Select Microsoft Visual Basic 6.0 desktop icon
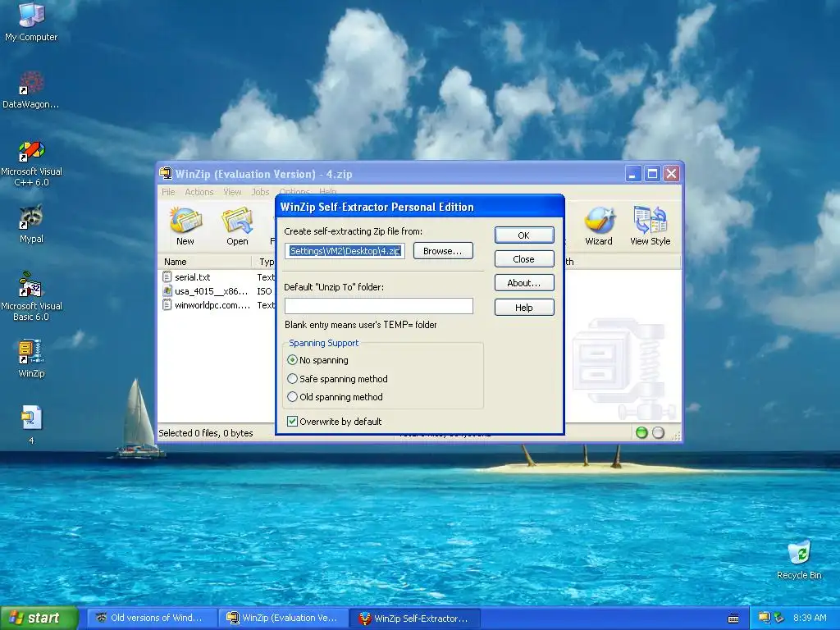The width and height of the screenshot is (840, 630). pos(31,285)
